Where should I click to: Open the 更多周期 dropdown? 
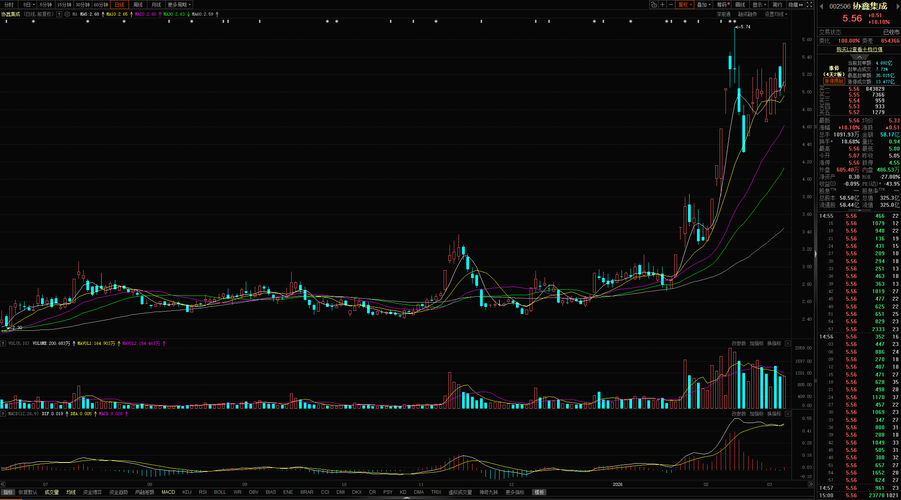pyautogui.click(x=179, y=5)
